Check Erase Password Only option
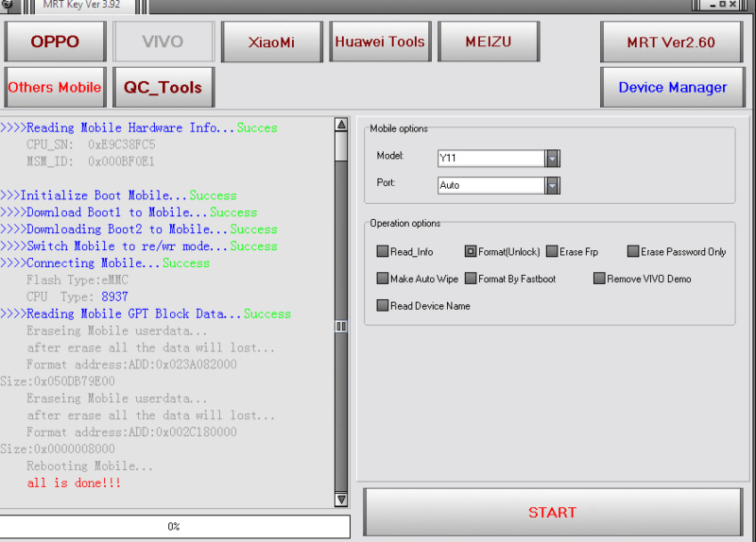This screenshot has width=756, height=542. point(633,252)
